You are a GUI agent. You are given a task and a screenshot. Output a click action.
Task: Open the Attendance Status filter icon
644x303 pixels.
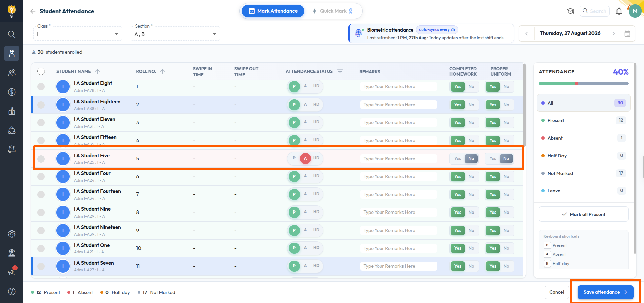click(340, 71)
